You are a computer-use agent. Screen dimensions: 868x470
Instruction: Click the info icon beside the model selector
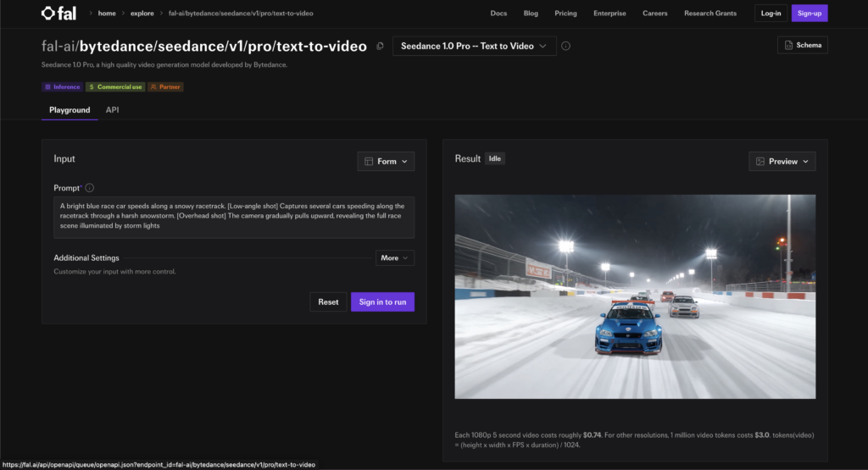click(x=565, y=46)
